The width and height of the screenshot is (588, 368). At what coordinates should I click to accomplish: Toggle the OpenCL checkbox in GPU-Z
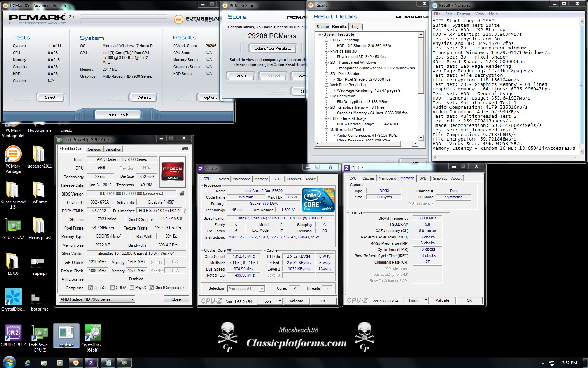click(x=90, y=288)
